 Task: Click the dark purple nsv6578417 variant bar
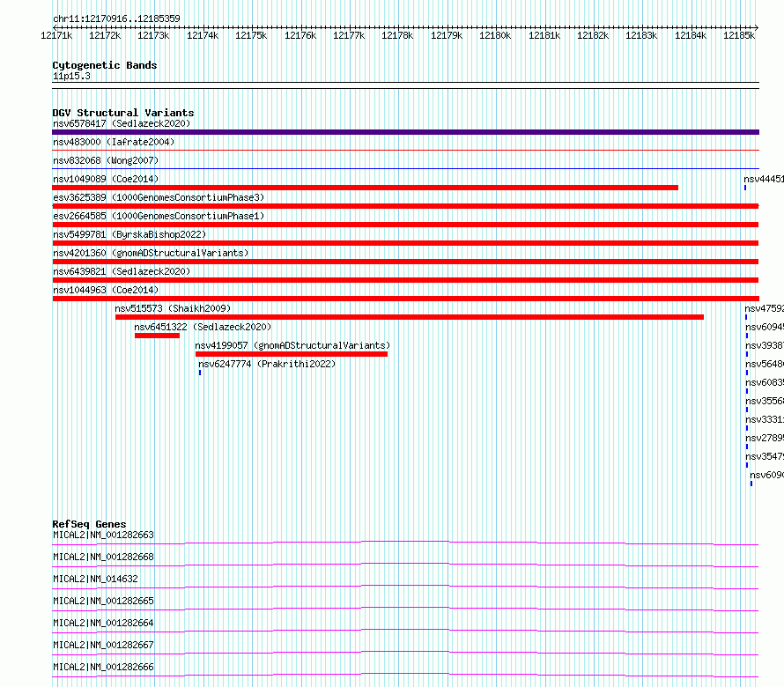(x=405, y=132)
